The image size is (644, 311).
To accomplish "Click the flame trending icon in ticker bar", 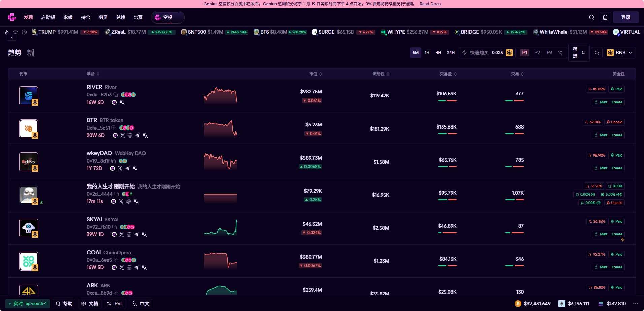I will pyautogui.click(x=7, y=32).
